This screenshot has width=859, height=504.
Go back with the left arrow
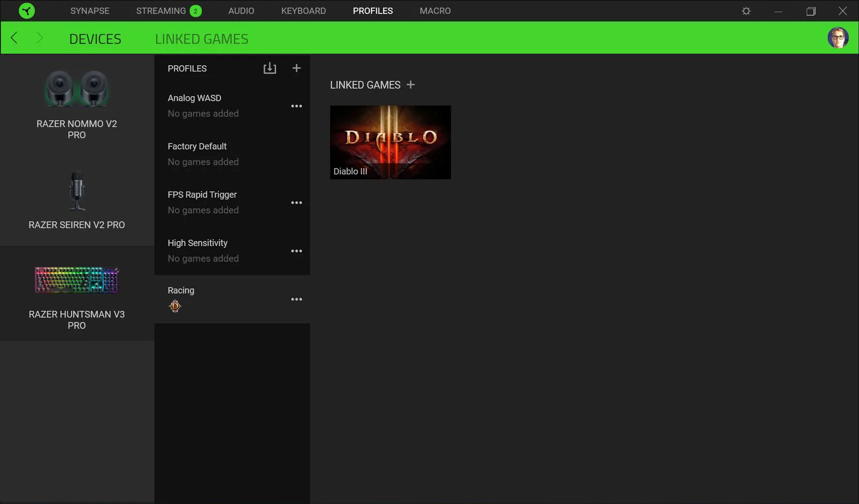click(x=14, y=38)
